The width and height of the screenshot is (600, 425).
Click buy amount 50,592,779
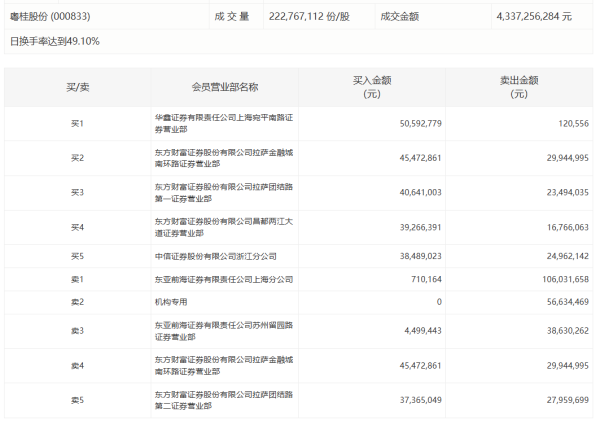(421, 124)
